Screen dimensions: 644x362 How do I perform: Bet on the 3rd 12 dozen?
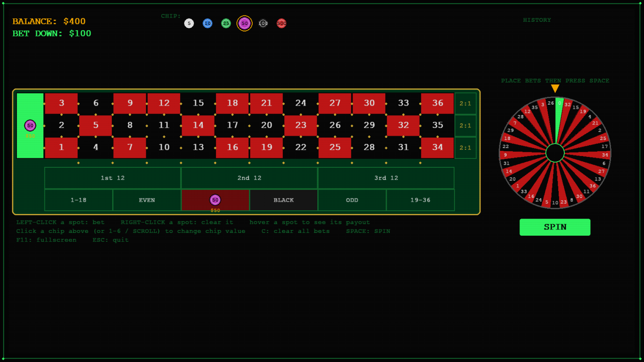click(x=386, y=178)
